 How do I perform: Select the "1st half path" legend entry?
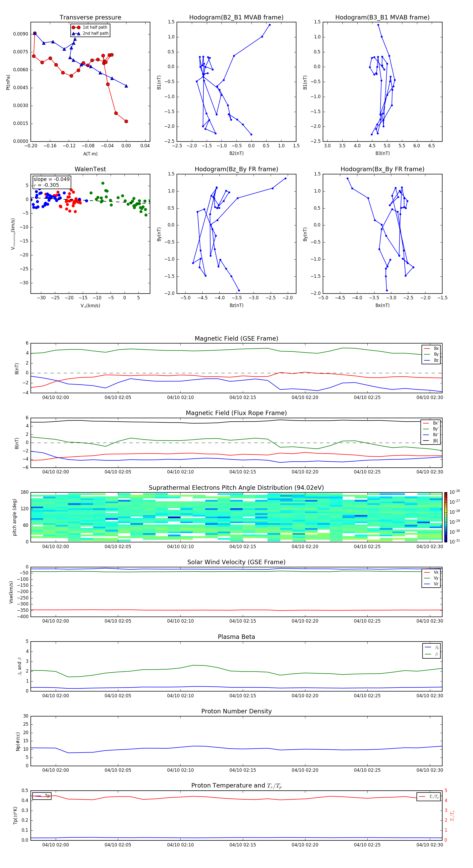pos(90,27)
